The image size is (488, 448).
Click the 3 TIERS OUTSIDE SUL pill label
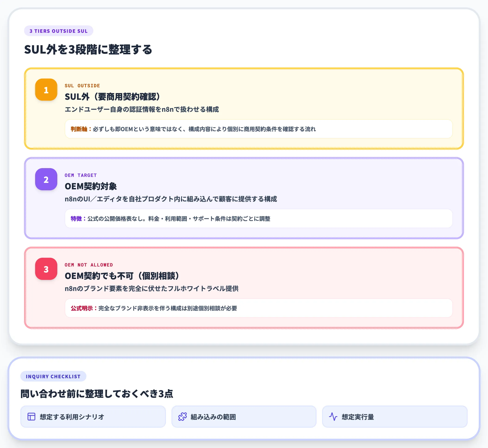[x=59, y=31]
